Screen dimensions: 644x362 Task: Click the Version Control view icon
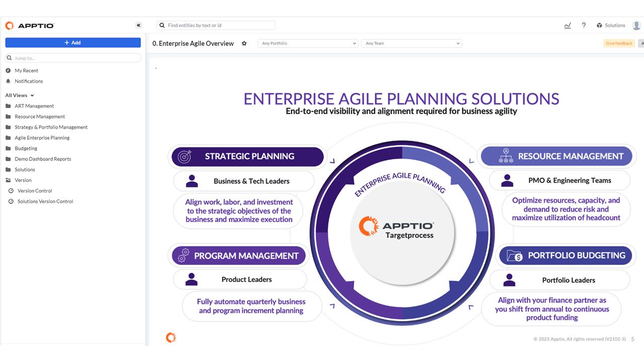point(11,191)
